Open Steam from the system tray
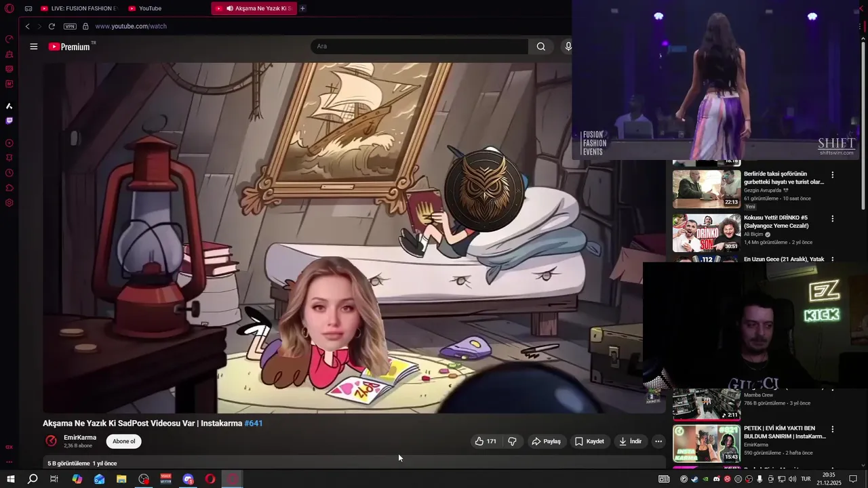The image size is (868, 488). pos(694,479)
